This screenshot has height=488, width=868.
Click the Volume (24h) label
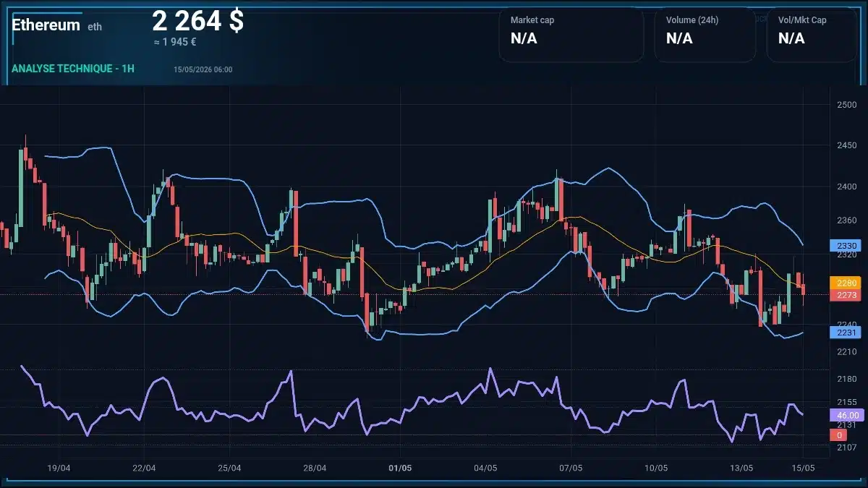tap(691, 20)
